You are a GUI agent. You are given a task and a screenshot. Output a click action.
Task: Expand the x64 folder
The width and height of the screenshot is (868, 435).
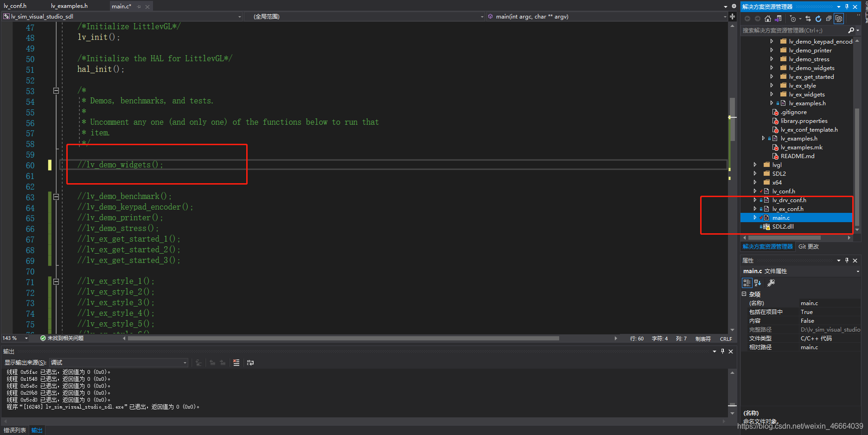pyautogui.click(x=755, y=182)
